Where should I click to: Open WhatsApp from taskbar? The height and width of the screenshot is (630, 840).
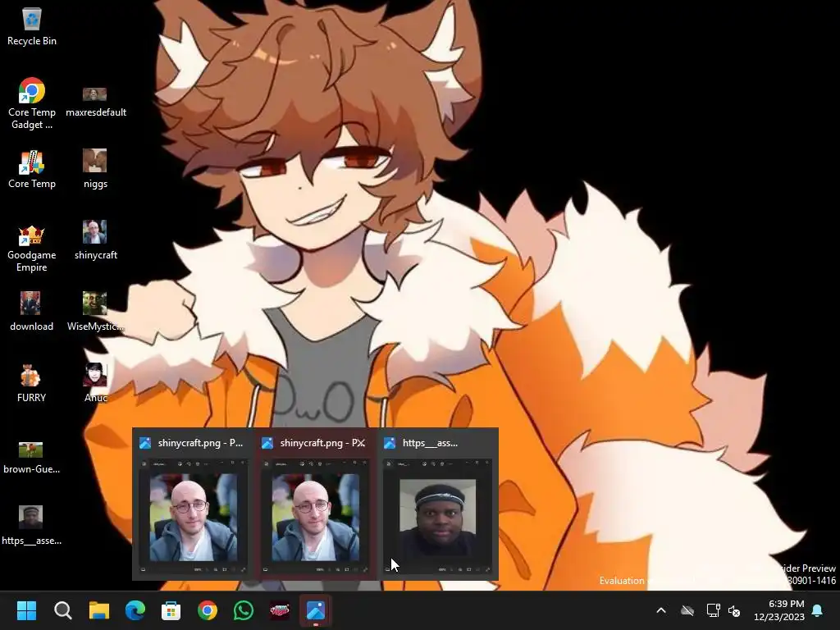(243, 610)
